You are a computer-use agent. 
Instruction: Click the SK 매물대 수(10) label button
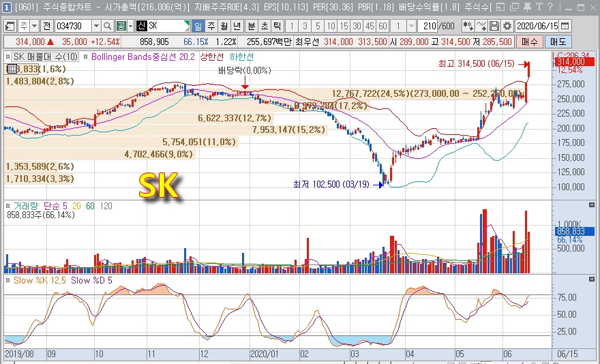tap(45, 57)
